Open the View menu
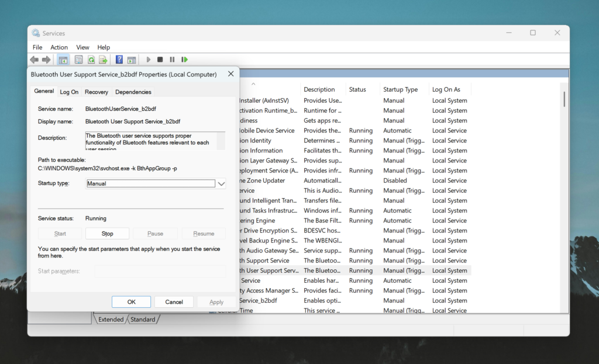 pos(82,47)
